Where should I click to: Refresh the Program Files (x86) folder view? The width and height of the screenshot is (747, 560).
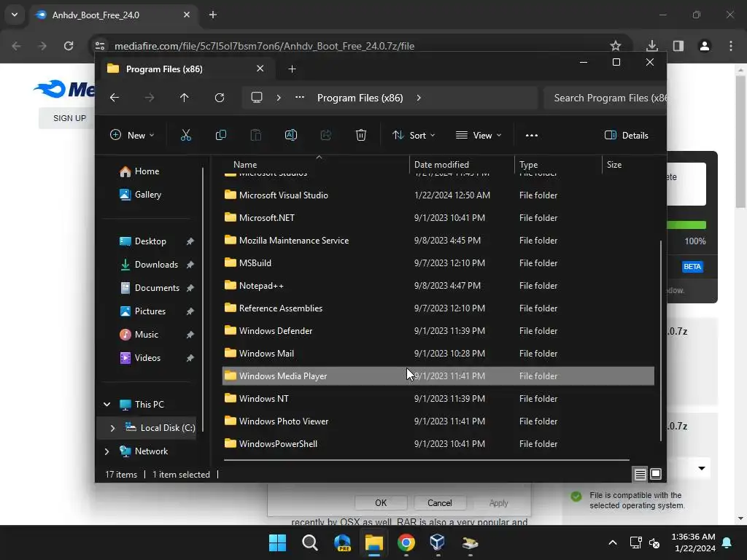click(x=219, y=98)
